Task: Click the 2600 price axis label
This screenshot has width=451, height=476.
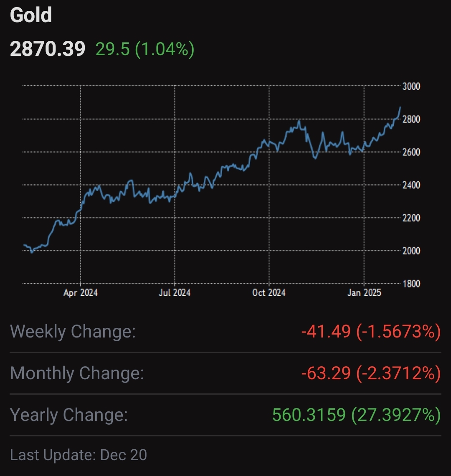Action: [x=411, y=152]
